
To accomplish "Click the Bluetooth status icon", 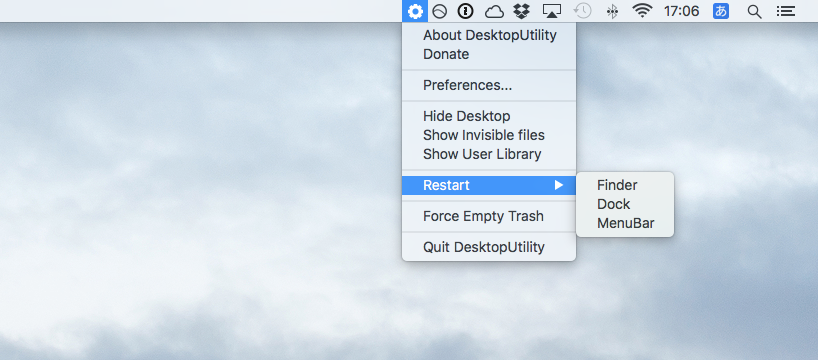I will click(x=612, y=11).
